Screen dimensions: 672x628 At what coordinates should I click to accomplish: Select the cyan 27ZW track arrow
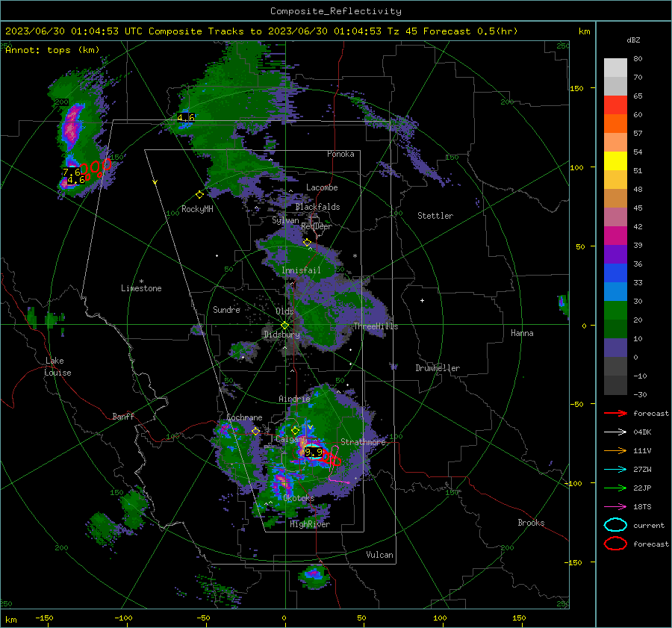point(615,470)
